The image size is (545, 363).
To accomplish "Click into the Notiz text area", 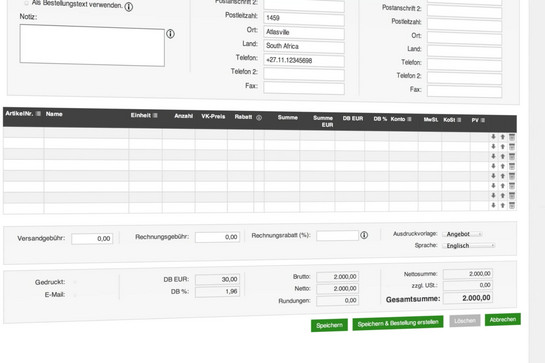I will click(x=92, y=45).
